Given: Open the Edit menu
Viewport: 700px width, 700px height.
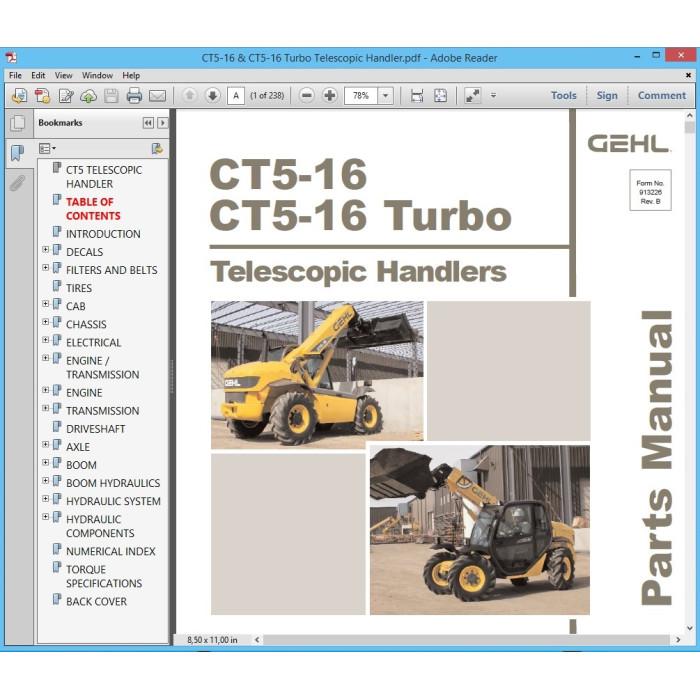Looking at the screenshot, I should click(x=38, y=75).
